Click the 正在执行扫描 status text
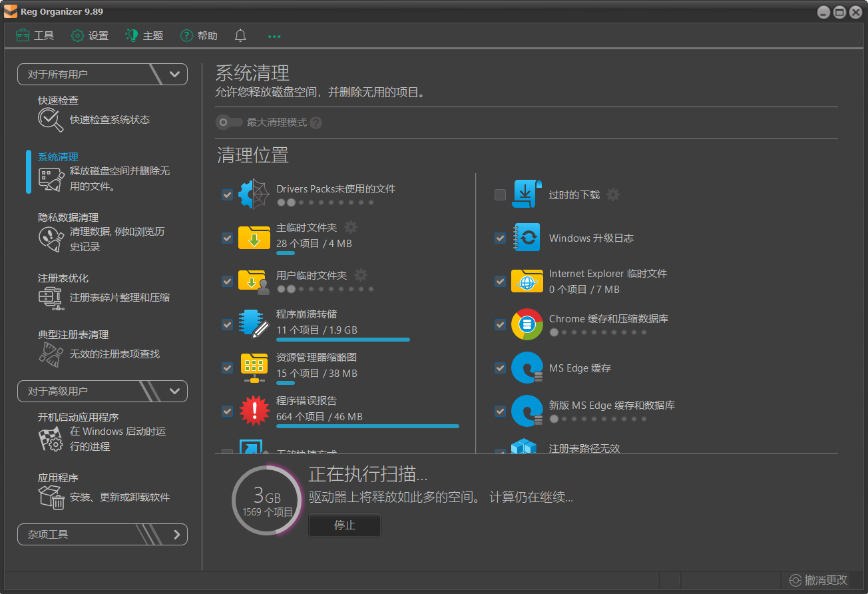The height and width of the screenshot is (594, 868). coord(368,474)
